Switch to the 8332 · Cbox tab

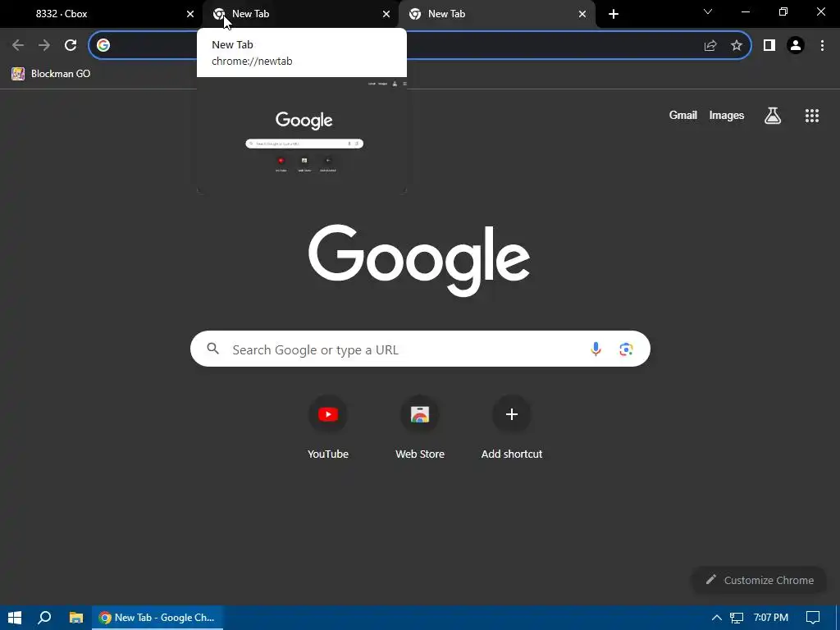click(x=102, y=14)
